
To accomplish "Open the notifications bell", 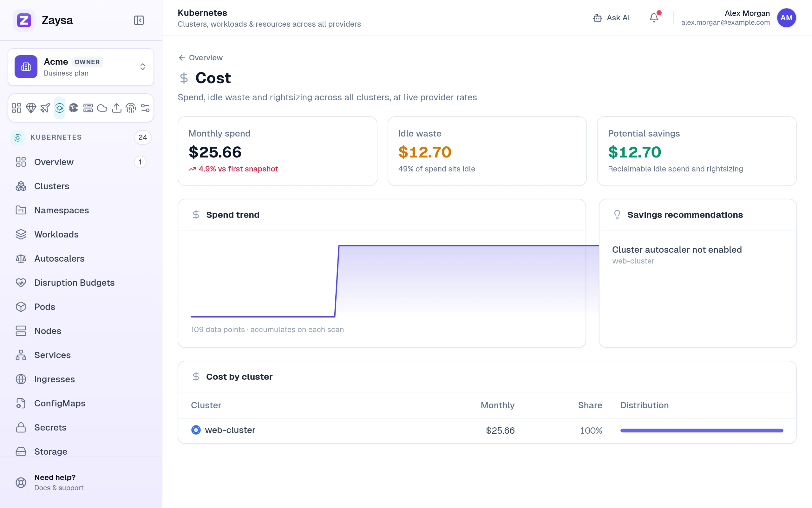I will (x=654, y=17).
